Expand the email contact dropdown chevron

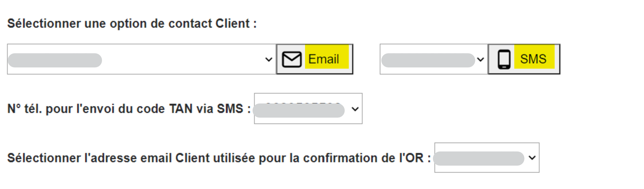269,59
